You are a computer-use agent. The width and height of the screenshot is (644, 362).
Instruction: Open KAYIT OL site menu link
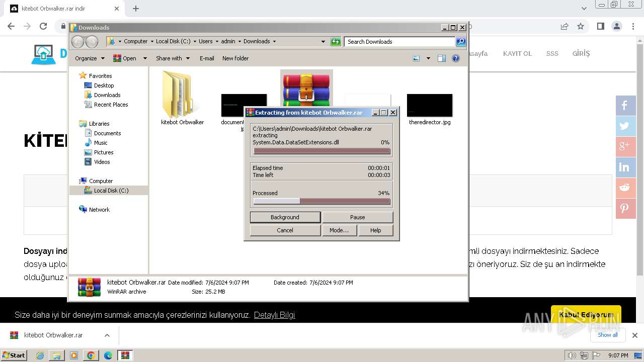coord(517,54)
